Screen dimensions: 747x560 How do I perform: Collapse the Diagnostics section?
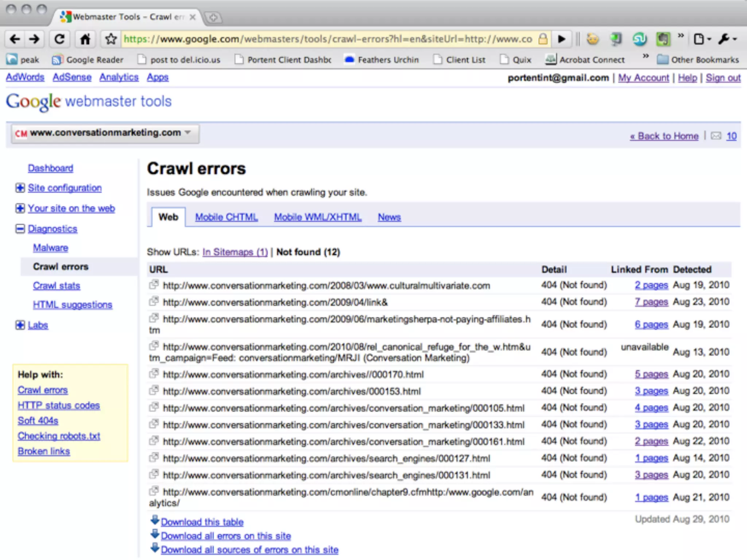point(20,229)
